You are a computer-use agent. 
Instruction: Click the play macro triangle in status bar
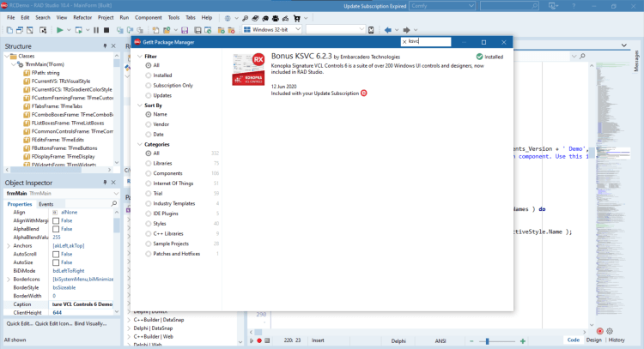pos(252,340)
